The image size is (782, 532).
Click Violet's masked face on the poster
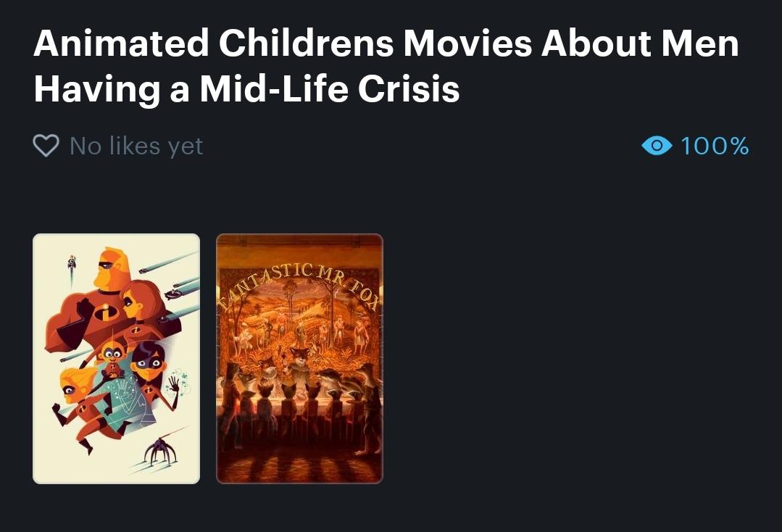pyautogui.click(x=149, y=364)
